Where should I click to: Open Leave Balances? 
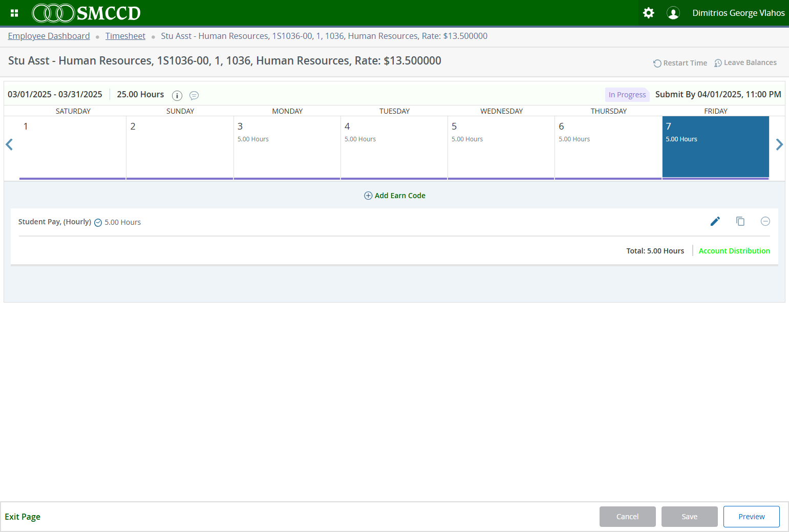(745, 63)
